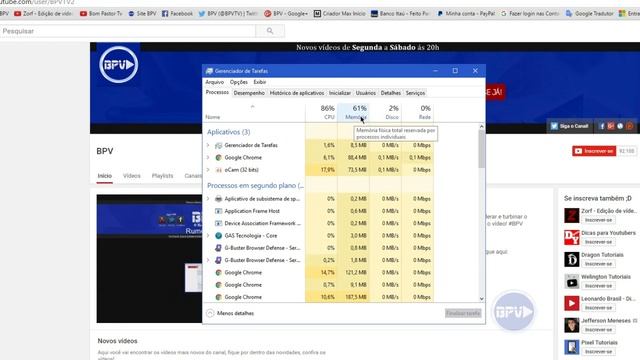Image resolution: width=640 pixels, height=360 pixels.
Task: Open the Facebook bookmark in bookmarks bar
Action: (x=177, y=13)
